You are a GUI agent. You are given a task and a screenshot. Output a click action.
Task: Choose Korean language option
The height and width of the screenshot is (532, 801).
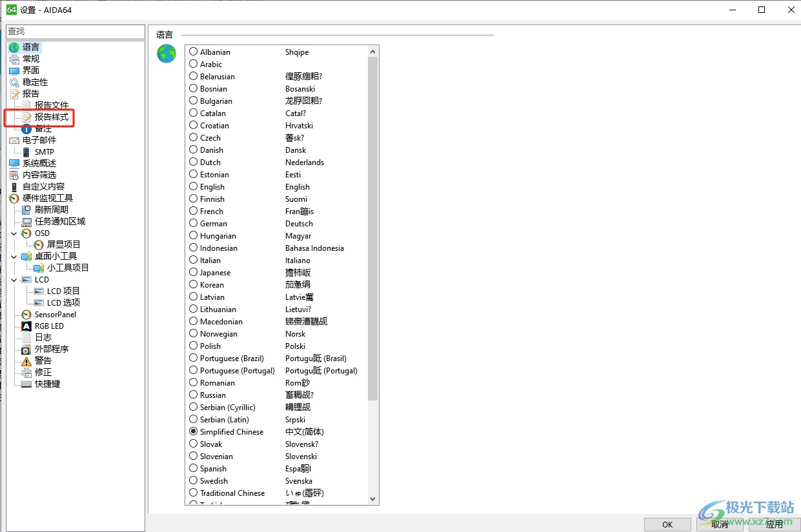tap(194, 284)
